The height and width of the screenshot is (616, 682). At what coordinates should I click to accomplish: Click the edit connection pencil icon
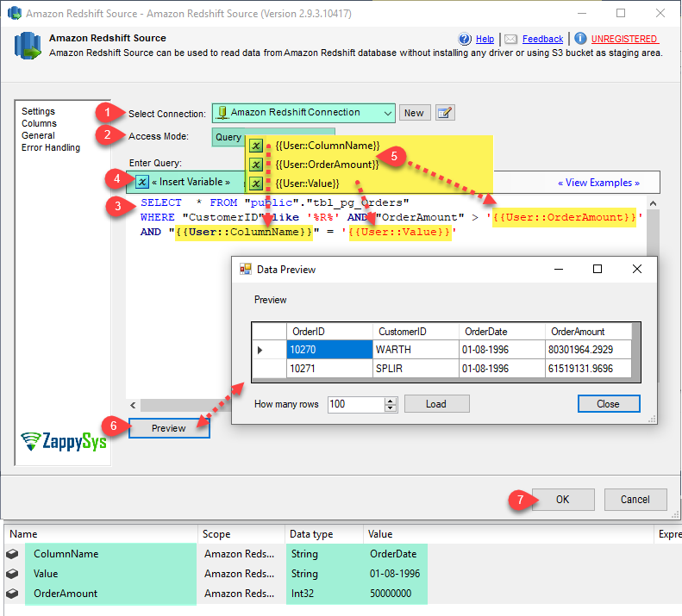445,113
